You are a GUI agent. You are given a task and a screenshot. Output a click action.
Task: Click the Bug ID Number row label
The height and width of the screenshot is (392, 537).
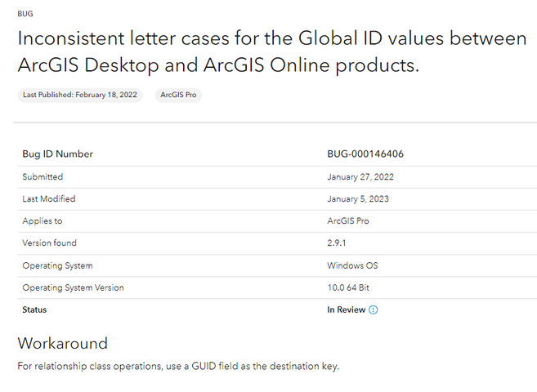click(57, 154)
